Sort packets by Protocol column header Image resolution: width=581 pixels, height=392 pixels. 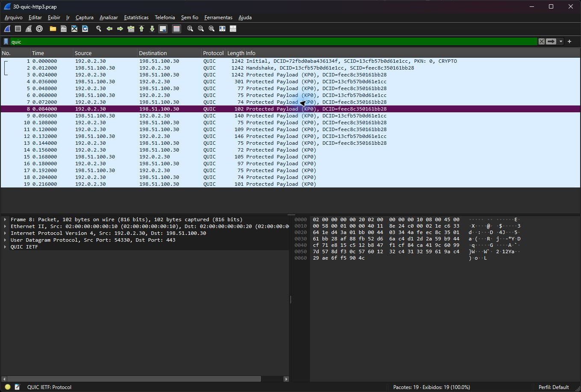click(x=213, y=53)
